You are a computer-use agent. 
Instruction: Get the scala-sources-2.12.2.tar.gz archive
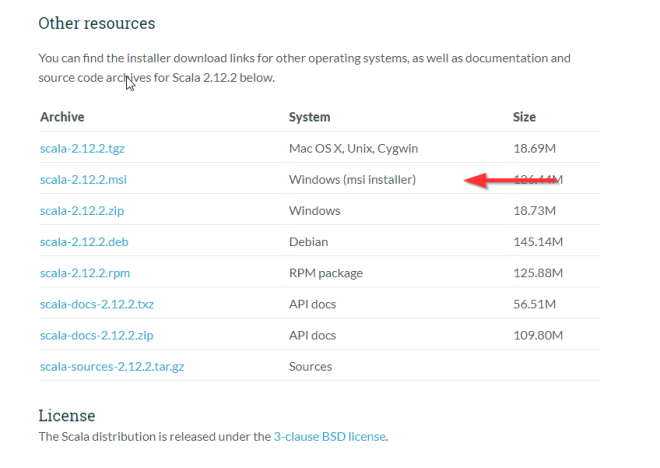point(112,366)
